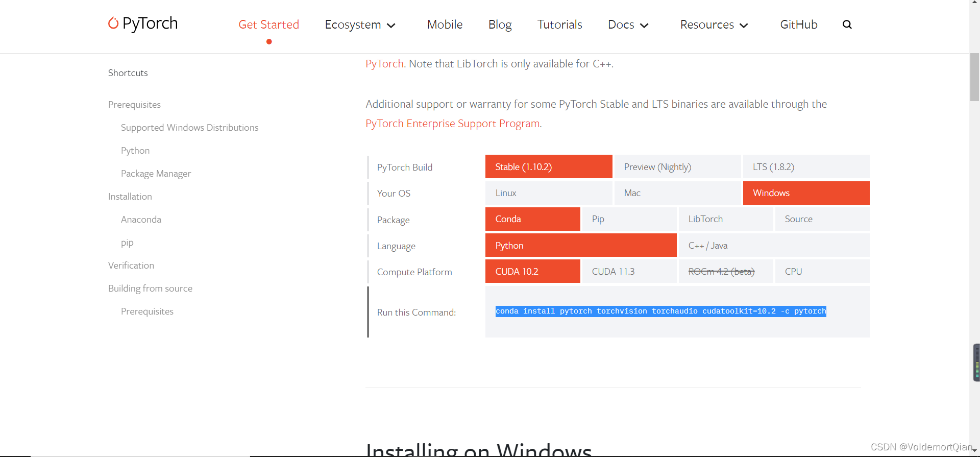Image resolution: width=980 pixels, height=457 pixels.
Task: Click the scrollbar down arrow
Action: pos(975,450)
